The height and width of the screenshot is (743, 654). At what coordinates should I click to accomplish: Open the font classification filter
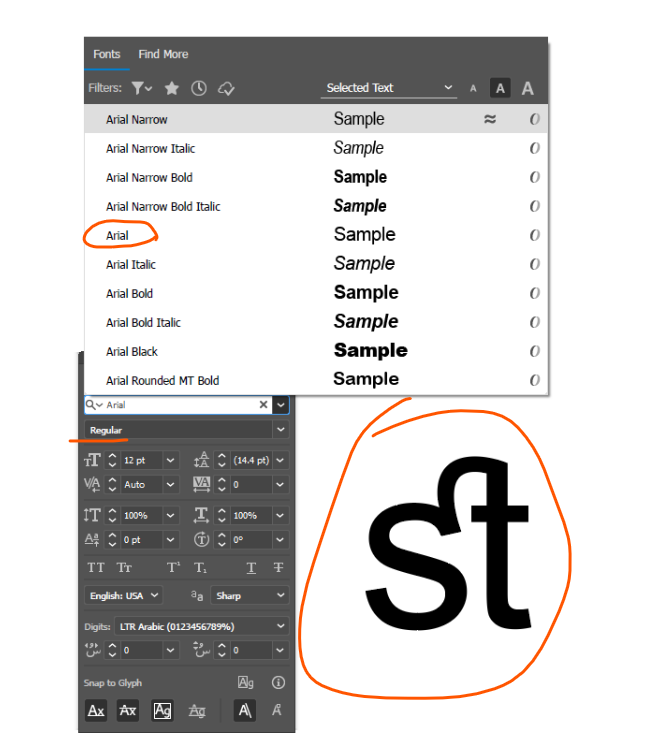point(141,88)
